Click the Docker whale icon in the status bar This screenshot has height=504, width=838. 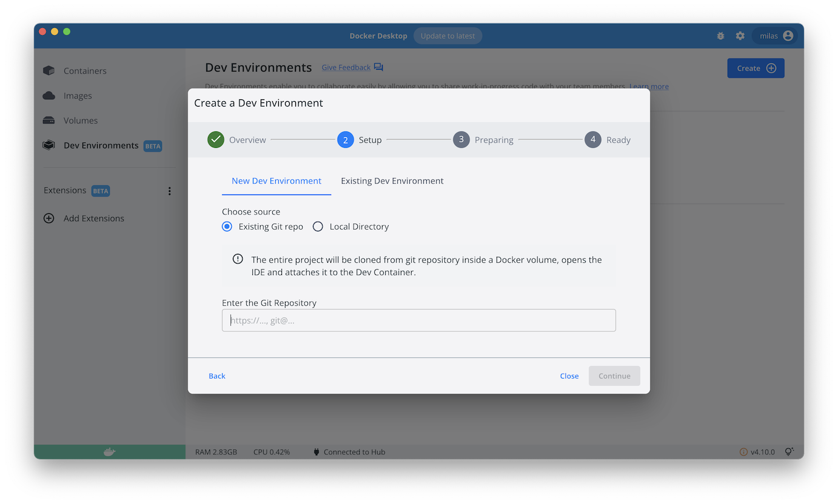(109, 451)
